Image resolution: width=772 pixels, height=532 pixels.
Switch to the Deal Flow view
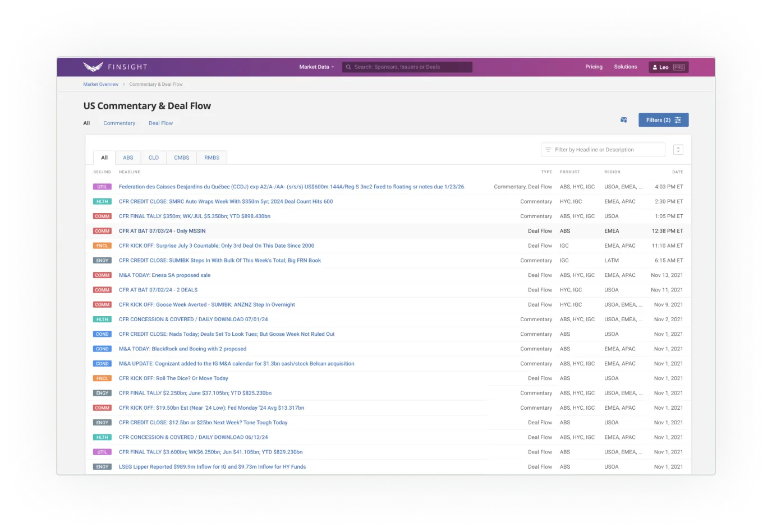point(160,123)
